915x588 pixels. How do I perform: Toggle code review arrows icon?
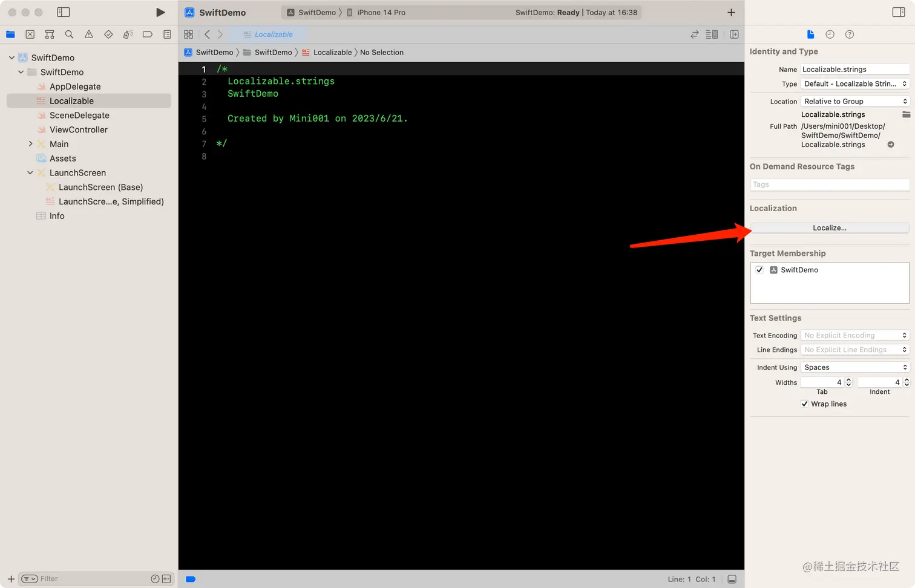pos(695,34)
